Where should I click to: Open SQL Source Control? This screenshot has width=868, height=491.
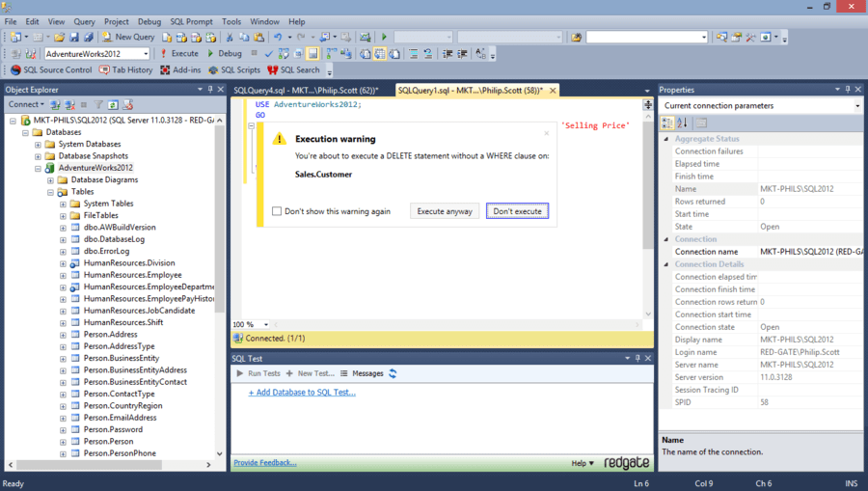(51, 70)
